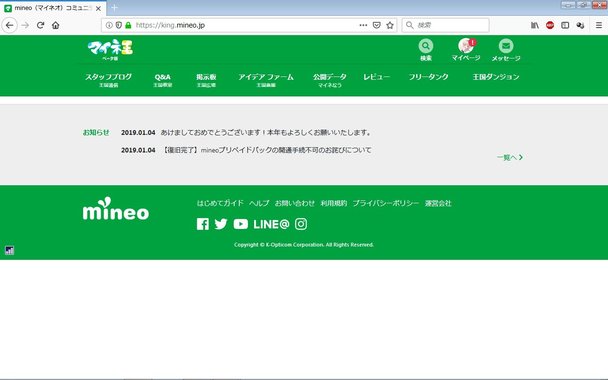Click the extension icon beside the sidebar button

point(580,25)
